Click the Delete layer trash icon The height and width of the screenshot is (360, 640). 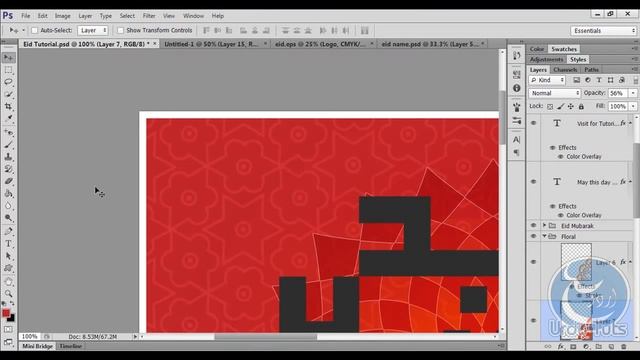624,347
